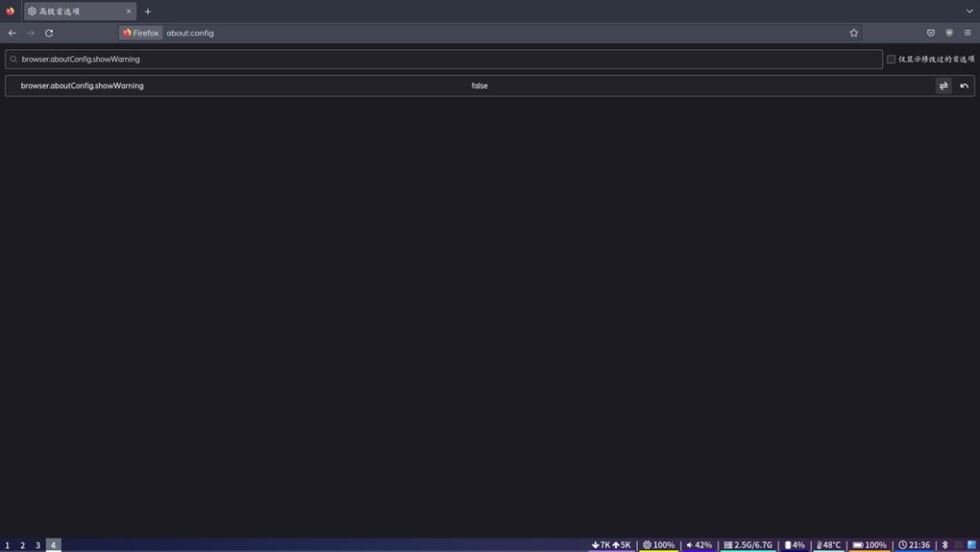Click in the preference name search field
Viewport: 980px width, 552px height.
444,59
